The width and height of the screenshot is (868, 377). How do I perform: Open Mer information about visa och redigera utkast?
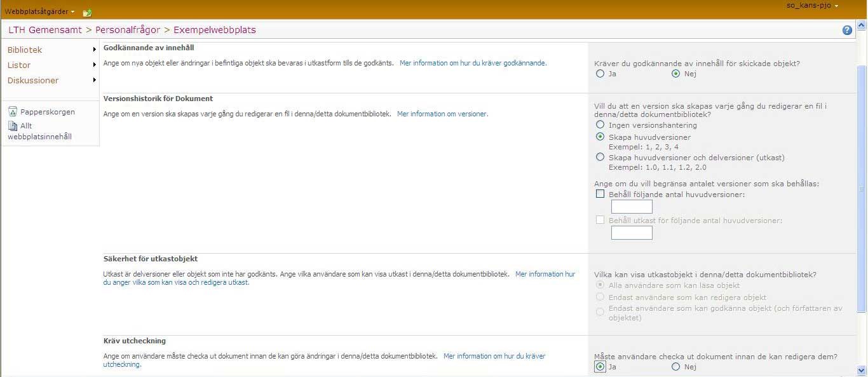pos(339,278)
